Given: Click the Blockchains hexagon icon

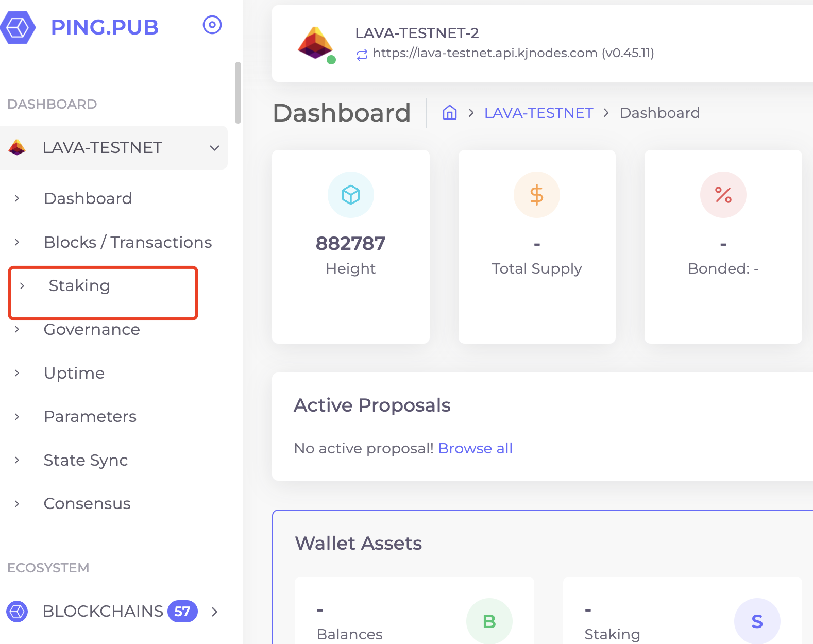Looking at the screenshot, I should coord(17,612).
